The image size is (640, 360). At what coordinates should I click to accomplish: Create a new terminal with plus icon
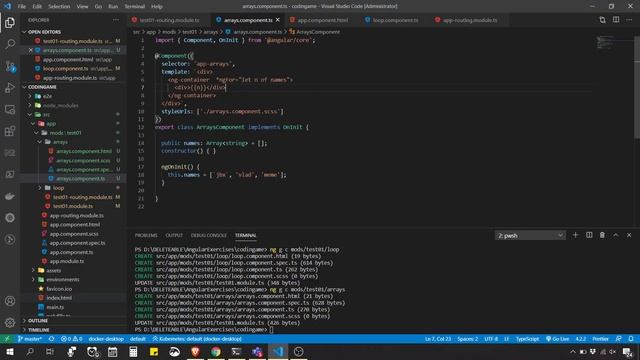(x=576, y=235)
